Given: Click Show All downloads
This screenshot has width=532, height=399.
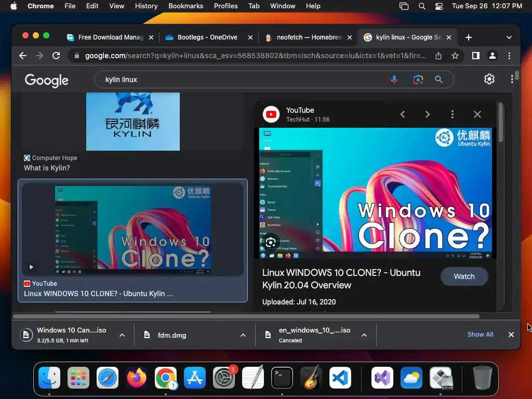Looking at the screenshot, I should (x=480, y=334).
